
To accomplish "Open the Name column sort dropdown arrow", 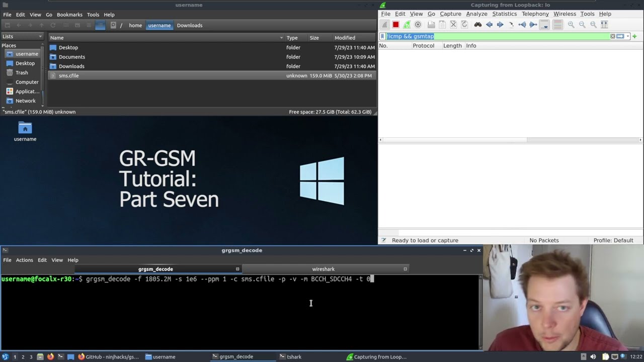I will pos(282,38).
